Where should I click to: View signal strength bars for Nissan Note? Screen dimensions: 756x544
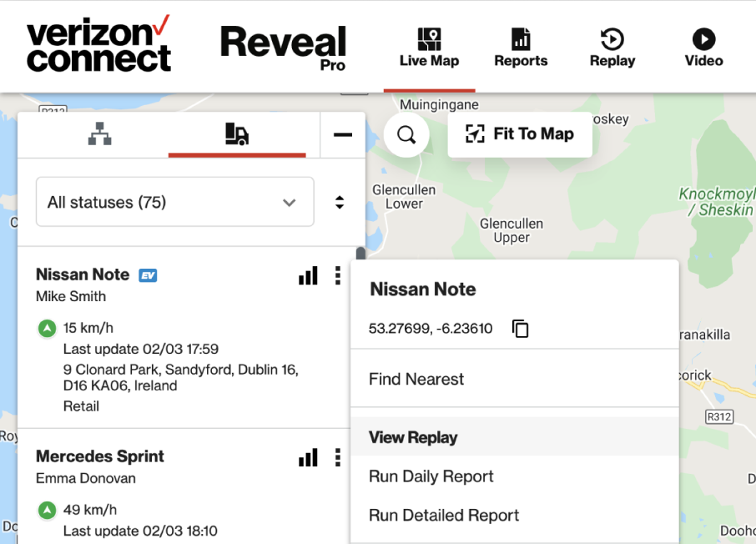pos(308,275)
